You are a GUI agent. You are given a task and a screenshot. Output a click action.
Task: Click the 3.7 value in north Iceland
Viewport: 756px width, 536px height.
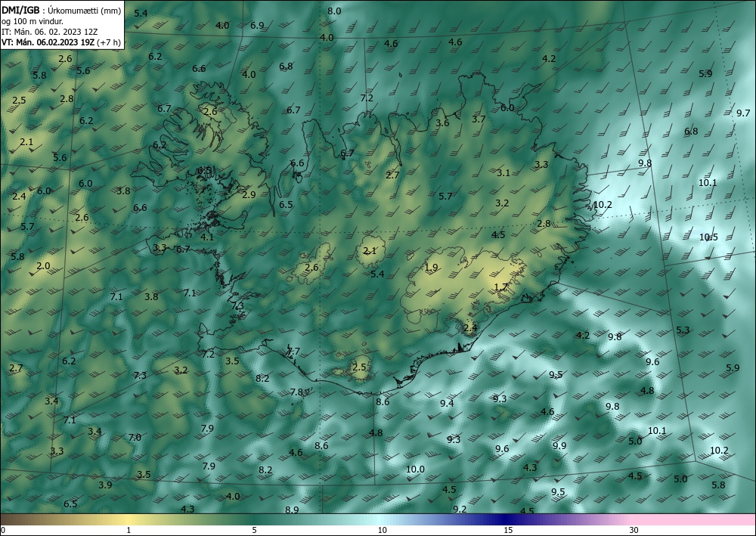[479, 119]
